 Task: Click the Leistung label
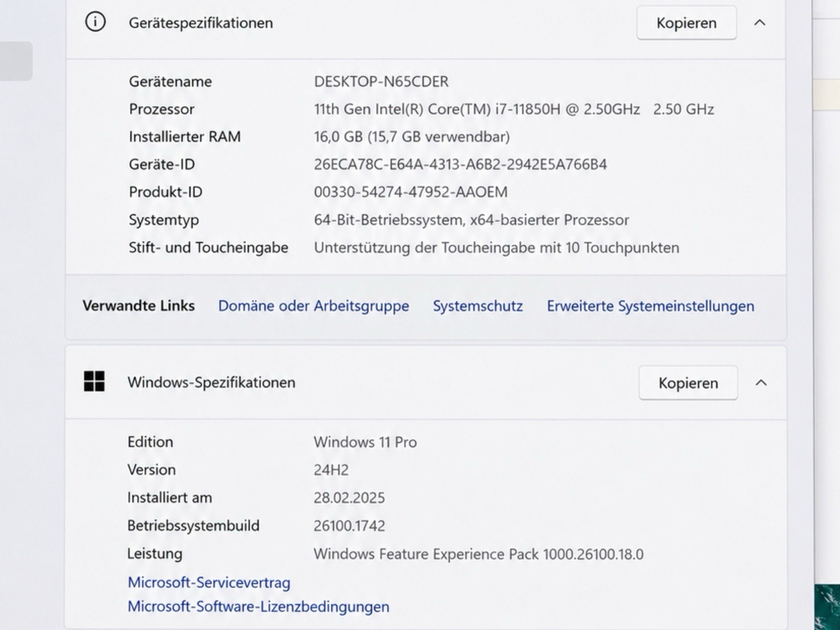155,554
